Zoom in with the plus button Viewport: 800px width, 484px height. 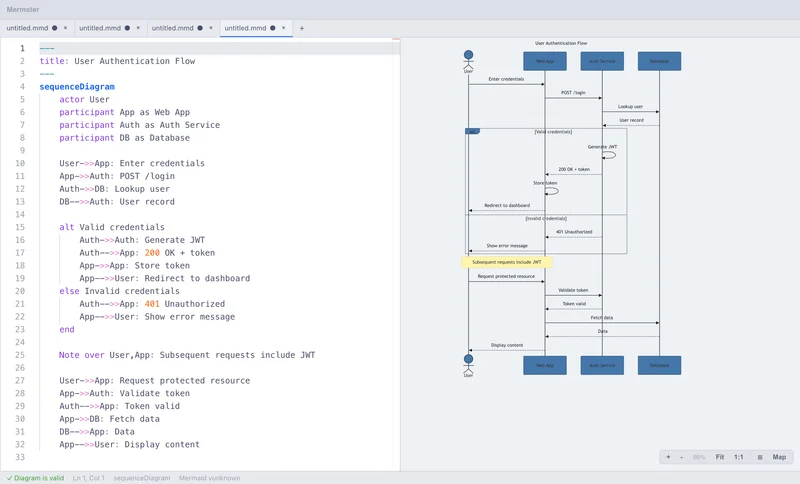point(668,457)
